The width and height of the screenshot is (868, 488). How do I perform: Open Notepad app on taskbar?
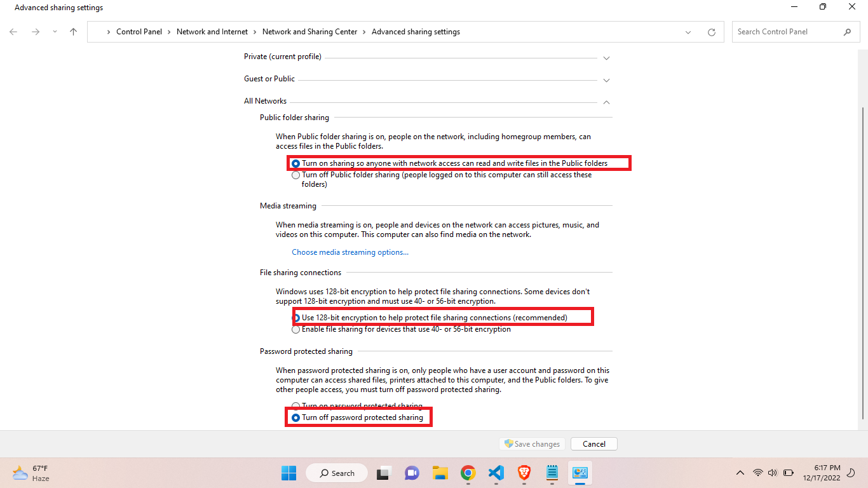coord(552,473)
